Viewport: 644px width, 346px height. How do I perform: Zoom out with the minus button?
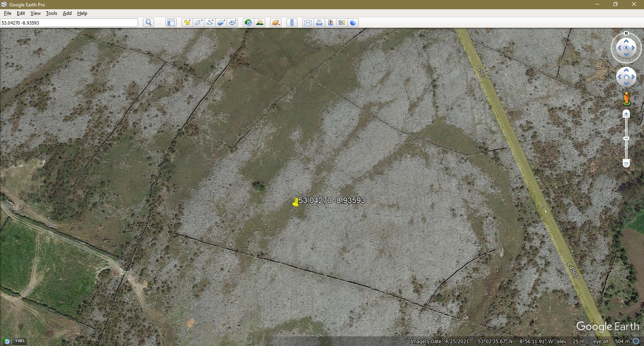626,163
